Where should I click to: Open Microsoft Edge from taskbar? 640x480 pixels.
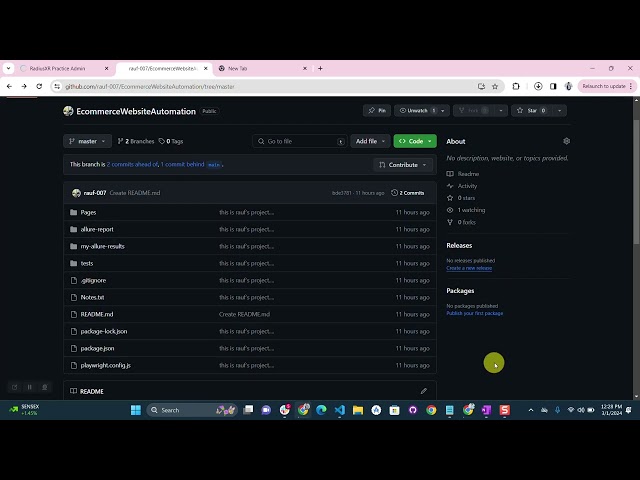[x=321, y=410]
